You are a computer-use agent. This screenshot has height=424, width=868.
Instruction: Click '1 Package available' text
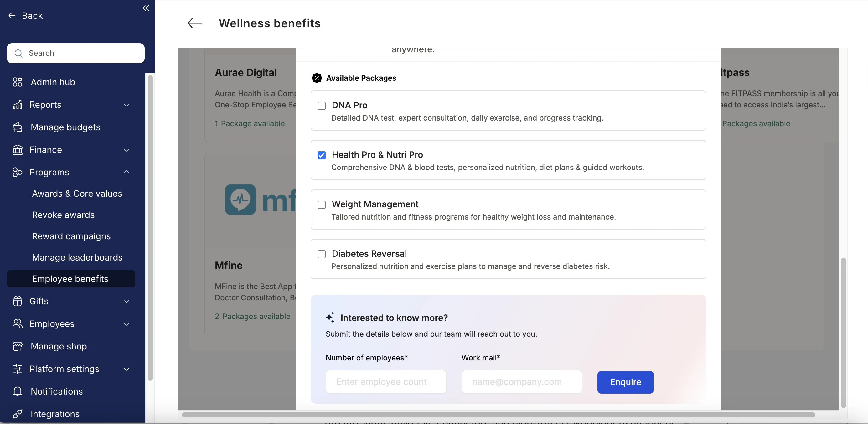point(250,124)
